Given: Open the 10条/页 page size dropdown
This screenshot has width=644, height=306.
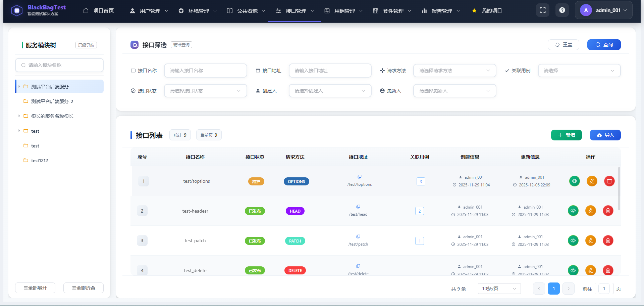Looking at the screenshot, I should (x=499, y=288).
